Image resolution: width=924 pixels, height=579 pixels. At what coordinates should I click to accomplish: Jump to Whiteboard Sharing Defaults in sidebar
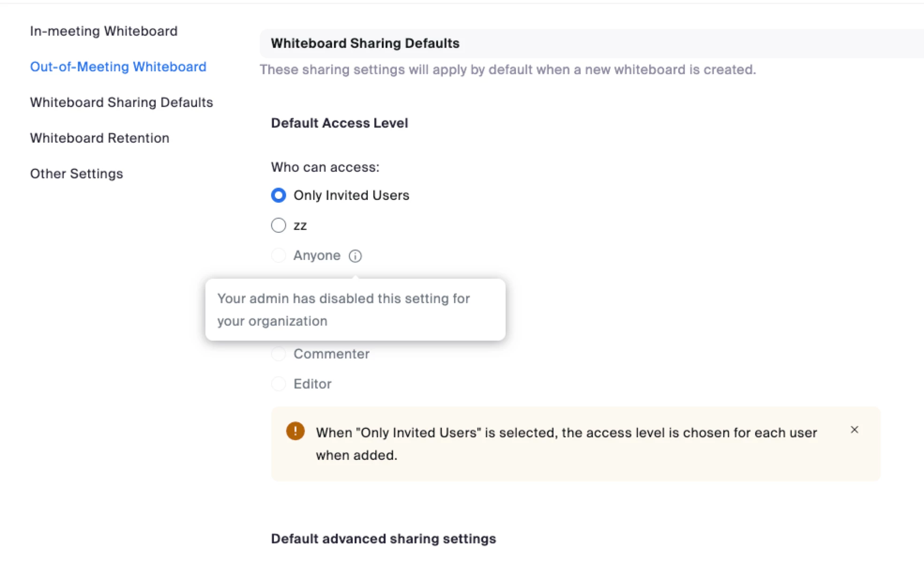coord(121,102)
